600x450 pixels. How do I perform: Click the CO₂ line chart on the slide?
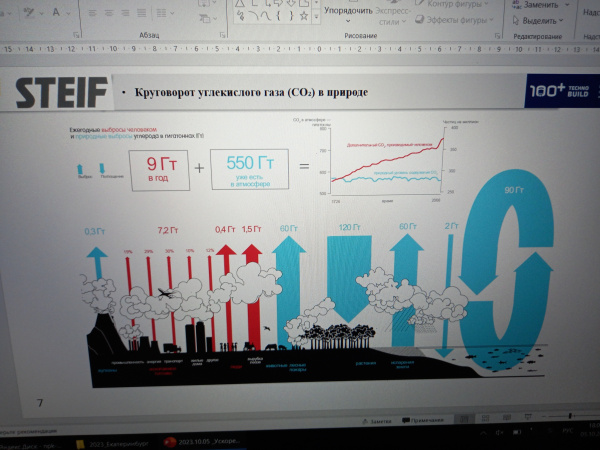click(x=386, y=161)
